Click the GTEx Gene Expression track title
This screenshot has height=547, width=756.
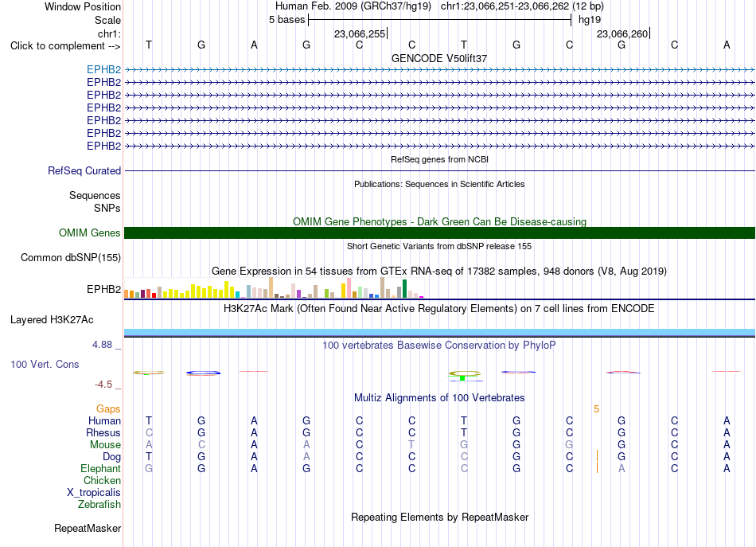(x=439, y=271)
